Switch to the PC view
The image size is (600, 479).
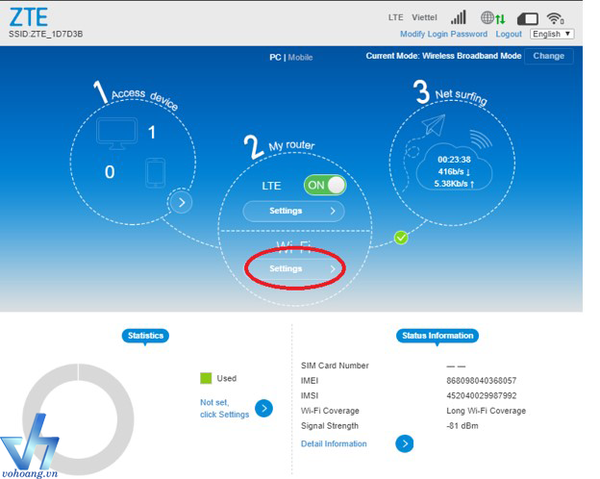275,57
